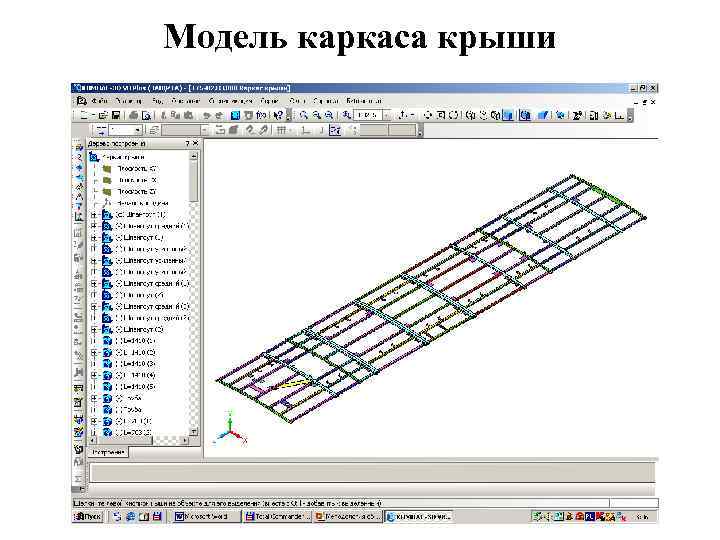Click the Print toolbar icon
Screen dimensions: 720x540
(x=133, y=115)
